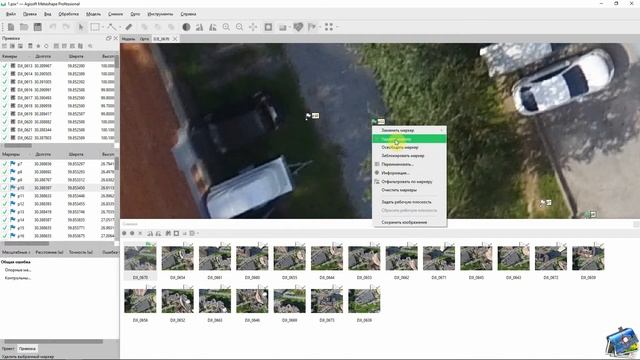Import reference, first Привязка toolbar icon
Image resolution: width=640 pixels, height=360 pixels.
click(5, 46)
